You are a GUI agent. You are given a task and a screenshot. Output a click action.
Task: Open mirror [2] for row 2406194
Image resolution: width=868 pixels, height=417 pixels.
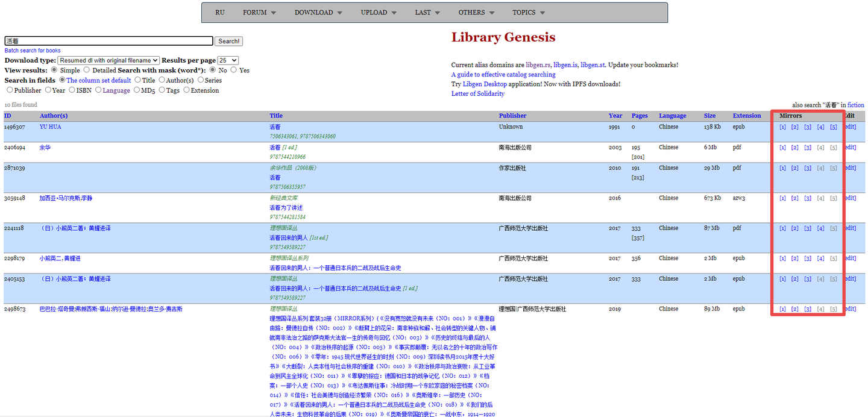tap(795, 148)
